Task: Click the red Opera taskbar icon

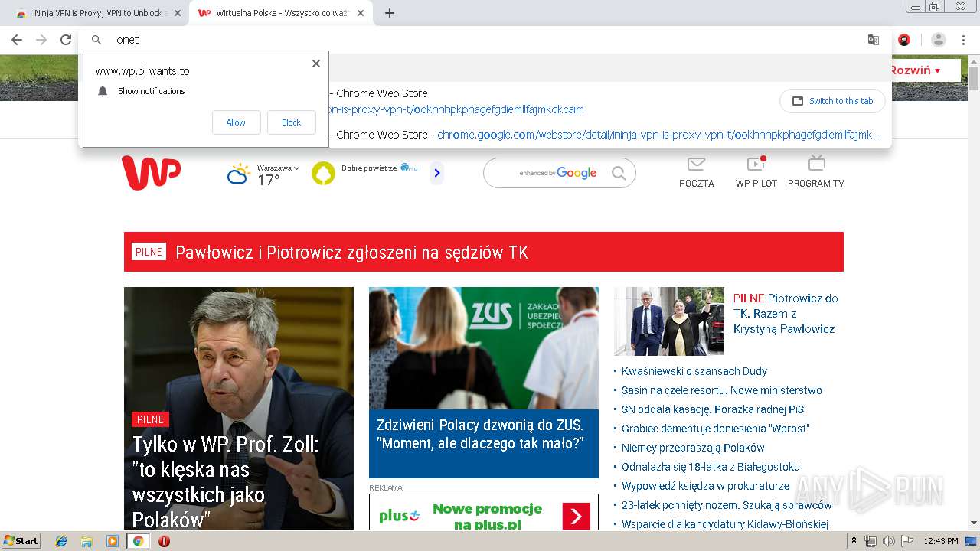Action: click(164, 541)
